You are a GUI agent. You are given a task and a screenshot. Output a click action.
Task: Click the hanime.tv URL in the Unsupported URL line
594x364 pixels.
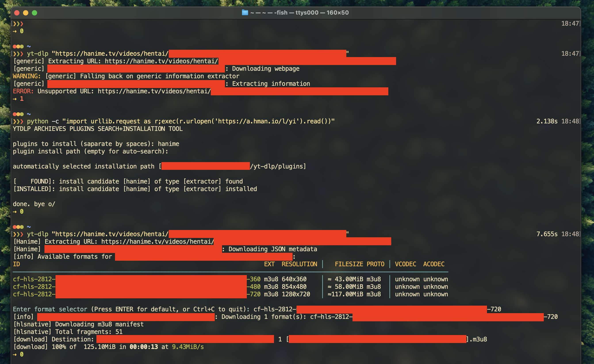click(154, 91)
